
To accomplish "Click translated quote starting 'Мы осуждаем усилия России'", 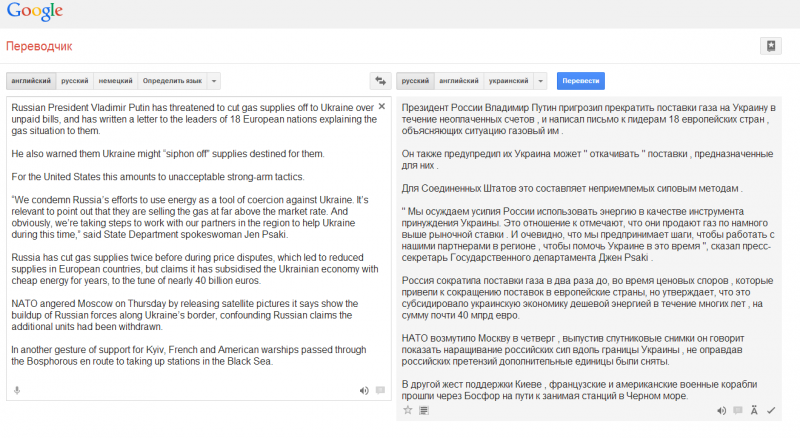I will coord(588,234).
